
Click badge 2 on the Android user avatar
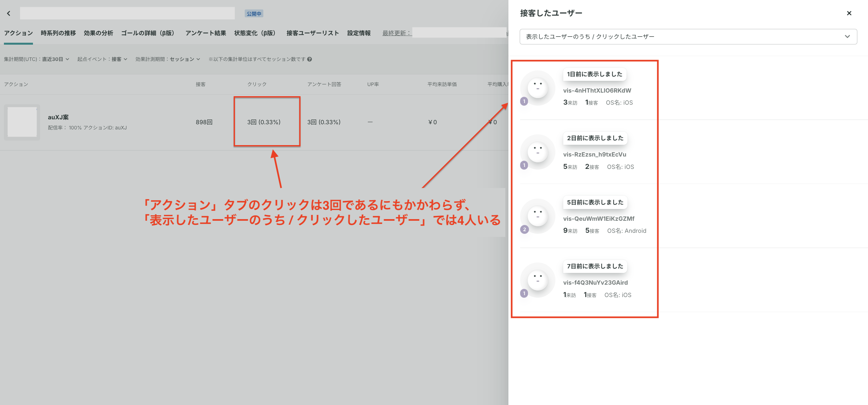524,230
